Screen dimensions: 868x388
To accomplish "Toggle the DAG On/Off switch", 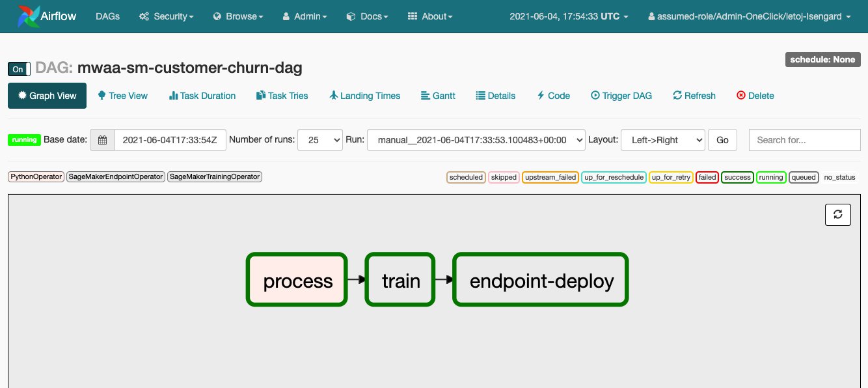I will click(19, 69).
